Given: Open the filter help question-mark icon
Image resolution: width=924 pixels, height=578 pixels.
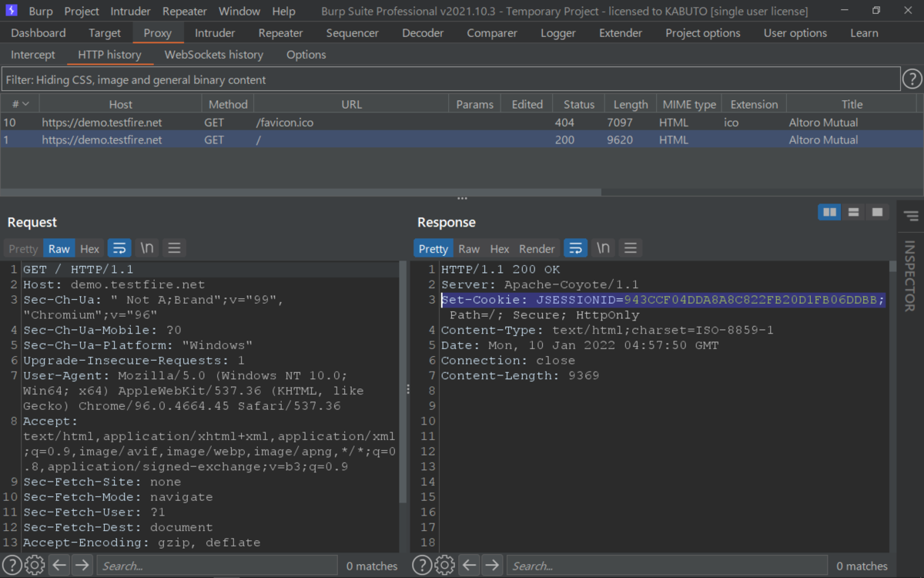Looking at the screenshot, I should pos(912,79).
